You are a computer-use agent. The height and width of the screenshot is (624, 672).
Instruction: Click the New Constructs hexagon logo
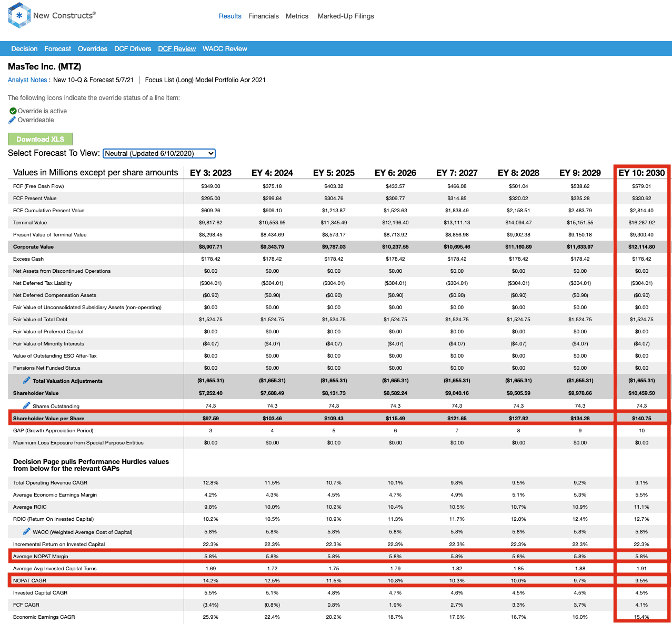point(19,16)
